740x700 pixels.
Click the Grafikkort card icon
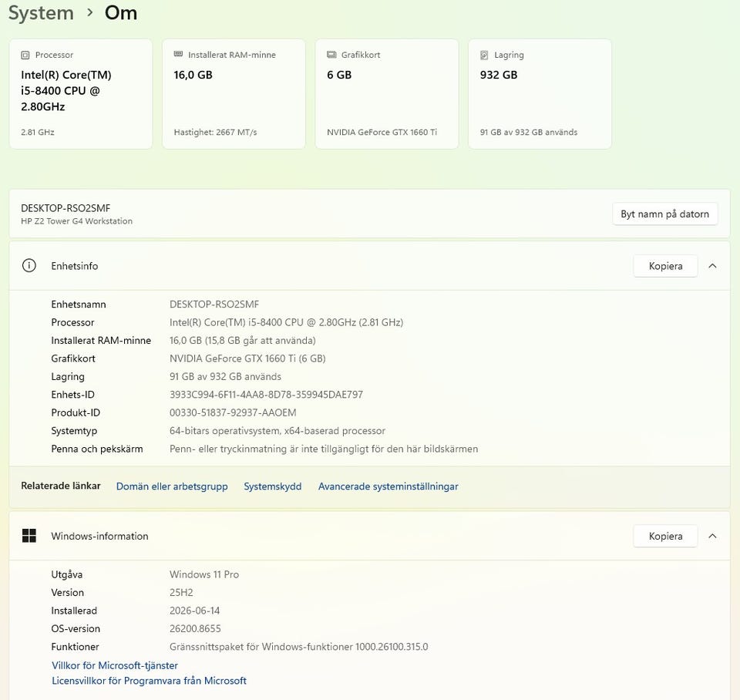pos(331,55)
